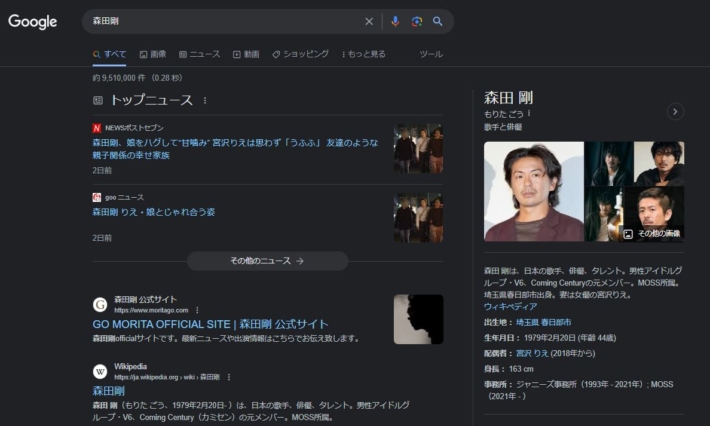This screenshot has height=426, width=710.
Task: Click the 事務所 ジャニーズ事務所 text line
Action: (x=578, y=390)
